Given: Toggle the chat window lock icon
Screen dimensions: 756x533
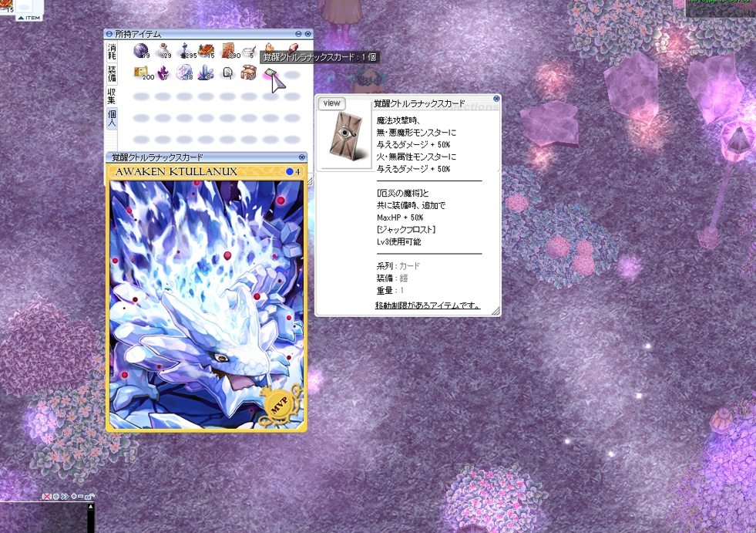Looking at the screenshot, I should pyautogui.click(x=89, y=496).
